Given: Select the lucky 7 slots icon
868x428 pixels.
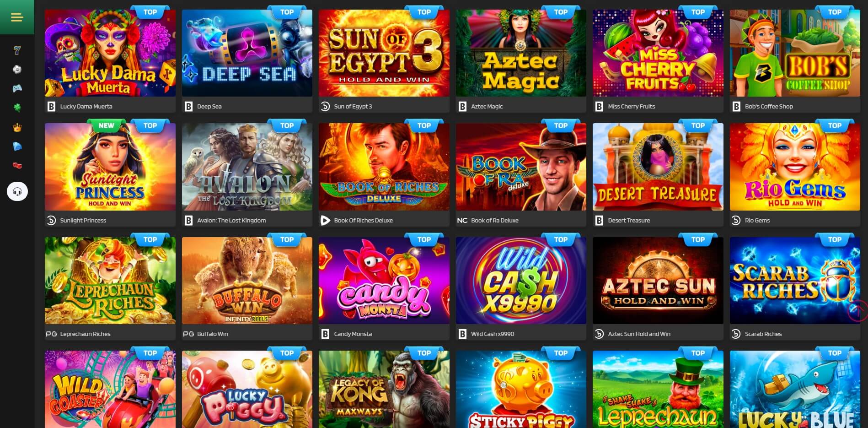Looking at the screenshot, I should 17,50.
